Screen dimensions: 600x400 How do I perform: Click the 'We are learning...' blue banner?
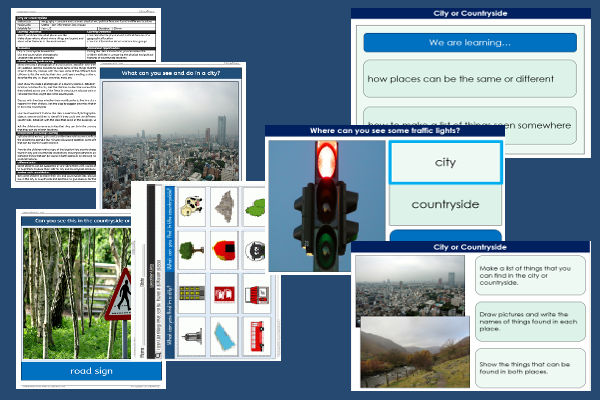[x=470, y=42]
